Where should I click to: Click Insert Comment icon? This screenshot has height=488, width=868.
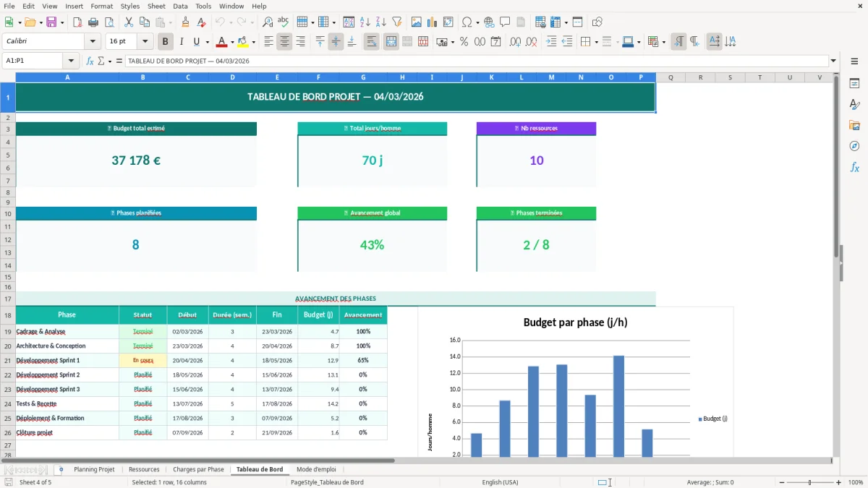pyautogui.click(x=505, y=22)
